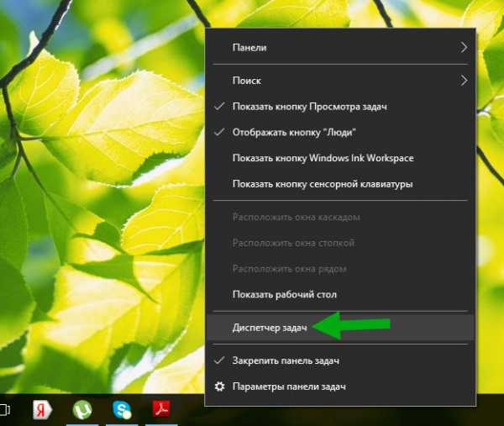Enable Показать кнопку сенсорной клавиатуры

click(341, 184)
